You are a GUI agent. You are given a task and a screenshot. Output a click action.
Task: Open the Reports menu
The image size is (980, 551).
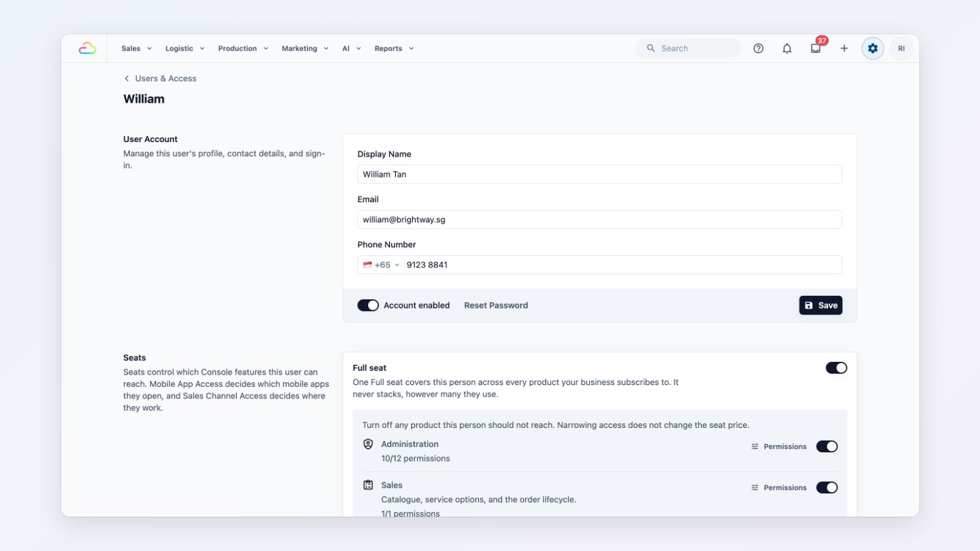pyautogui.click(x=394, y=48)
